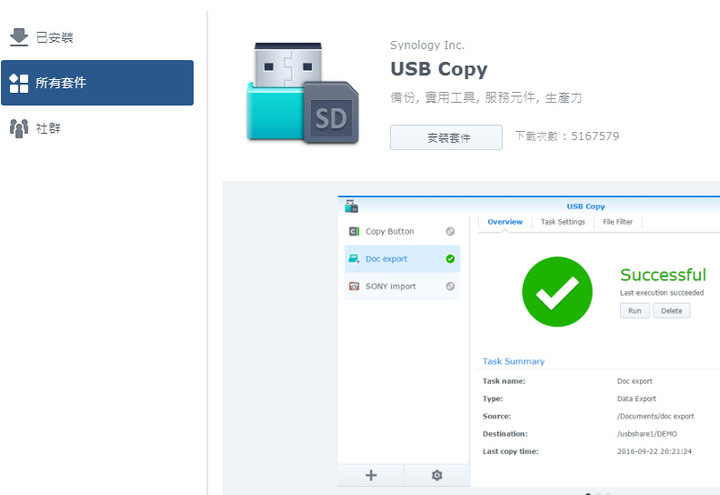Click the USB Copy package icon
The height and width of the screenshot is (495, 720).
pyautogui.click(x=303, y=93)
